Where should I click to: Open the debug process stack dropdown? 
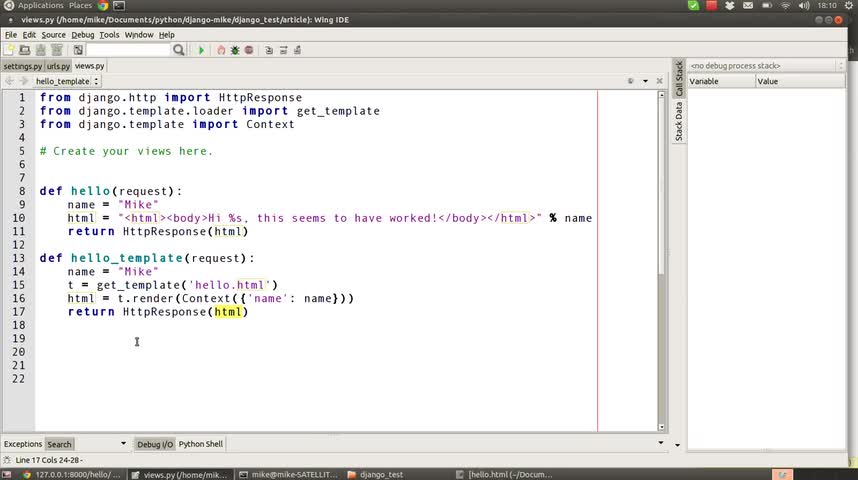[x=766, y=65]
